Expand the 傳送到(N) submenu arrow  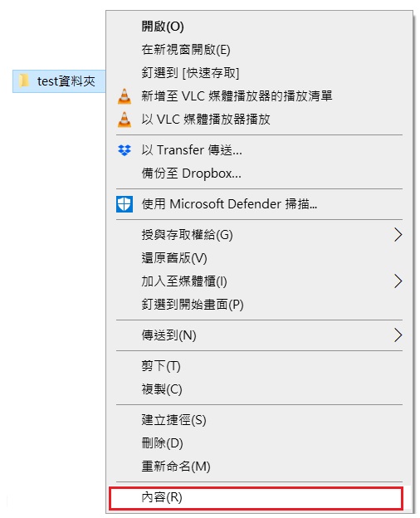[x=398, y=335]
